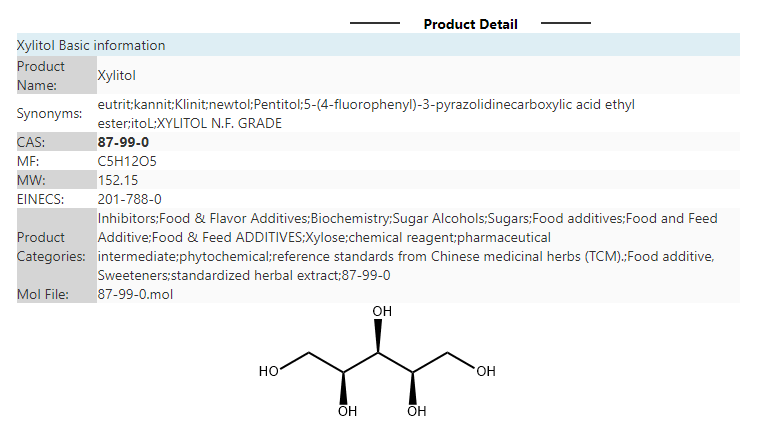Image resolution: width=778 pixels, height=435 pixels.
Task: Click the bottom-right OH group in structure
Action: 416,411
